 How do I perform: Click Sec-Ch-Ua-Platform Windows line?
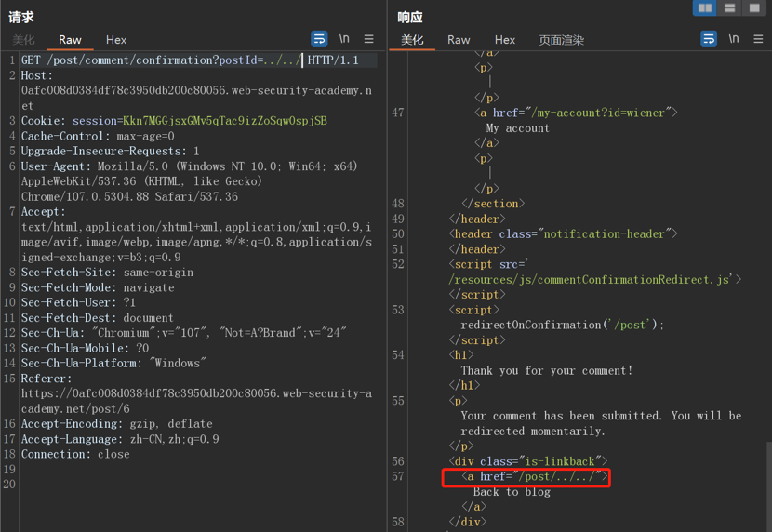click(113, 364)
